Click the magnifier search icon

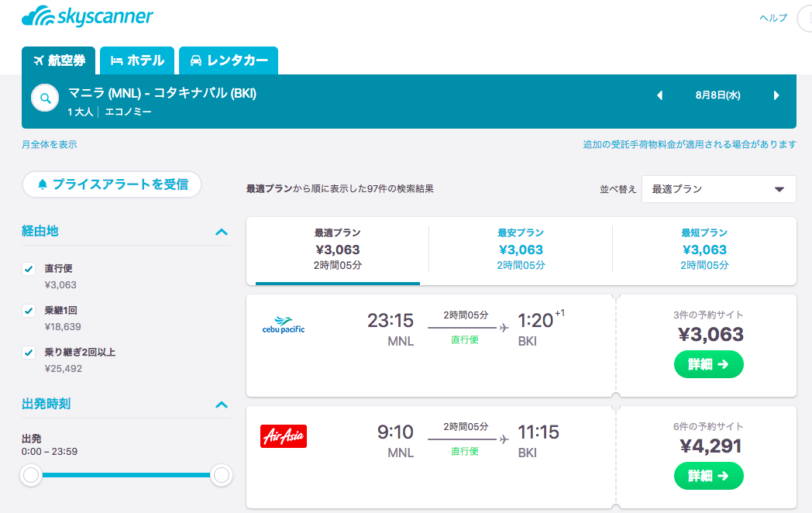45,98
